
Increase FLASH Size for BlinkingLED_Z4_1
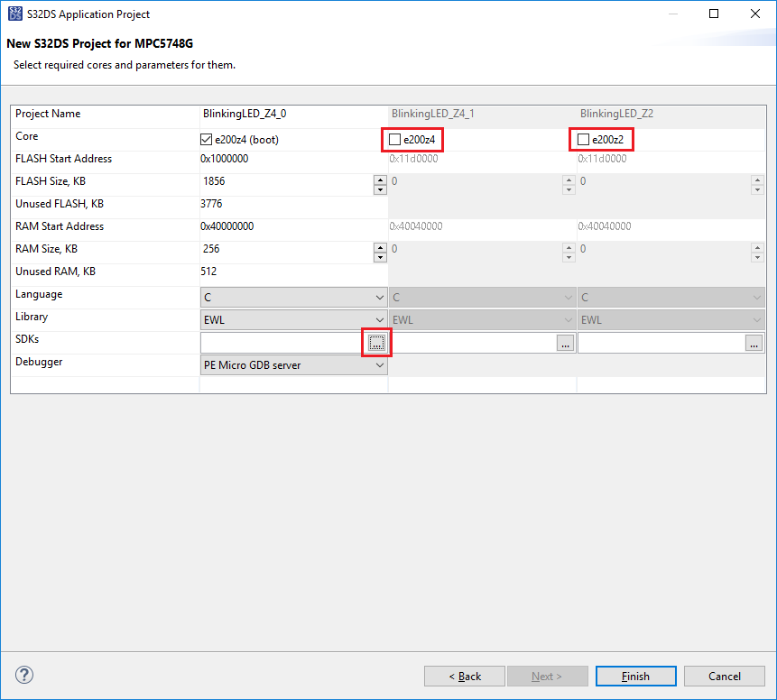coord(569,180)
